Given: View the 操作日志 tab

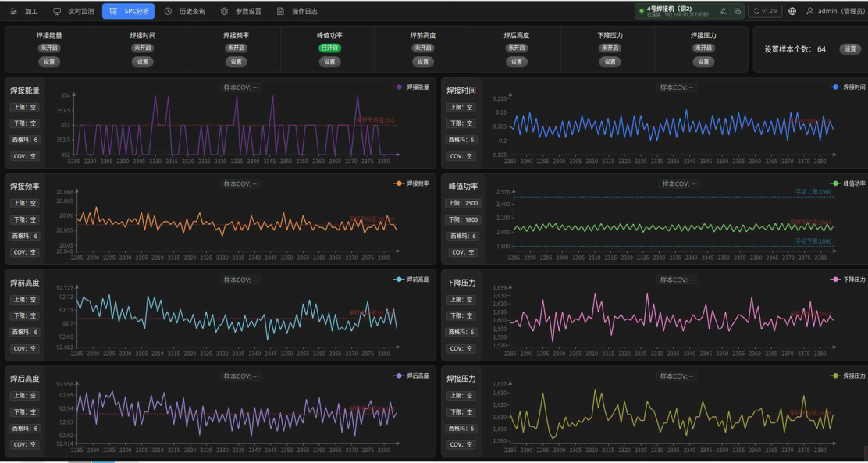Looking at the screenshot, I should tap(298, 11).
